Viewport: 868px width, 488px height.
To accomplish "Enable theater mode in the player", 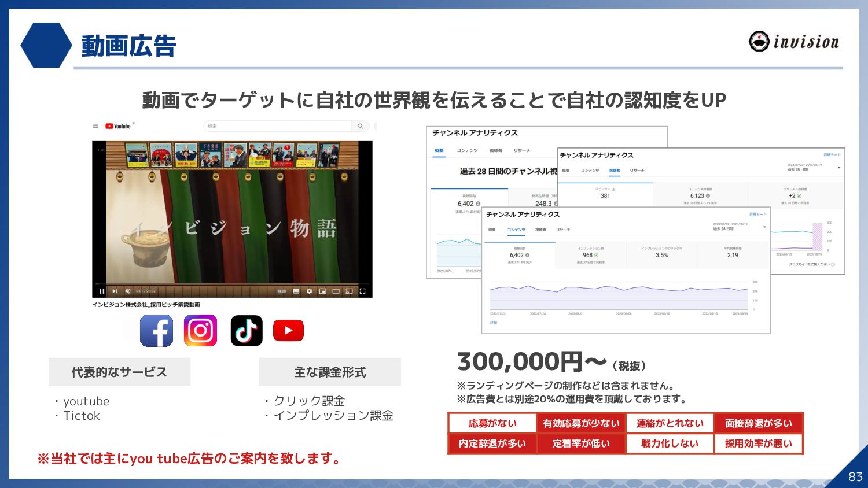I will (x=336, y=291).
